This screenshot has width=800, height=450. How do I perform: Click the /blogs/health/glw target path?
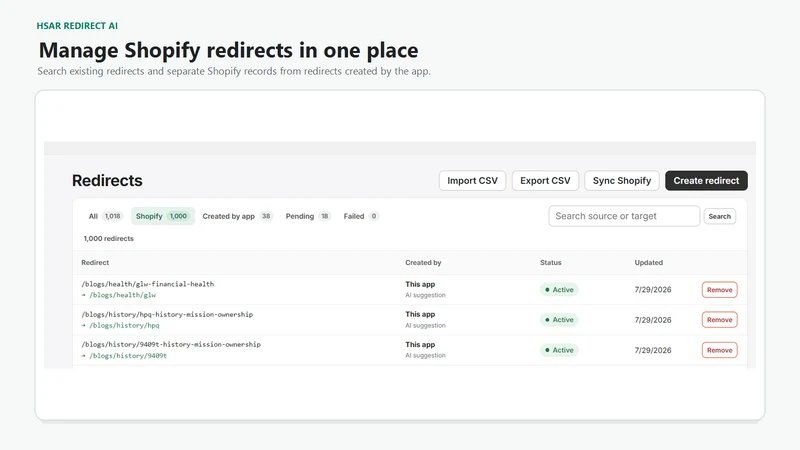[122, 295]
